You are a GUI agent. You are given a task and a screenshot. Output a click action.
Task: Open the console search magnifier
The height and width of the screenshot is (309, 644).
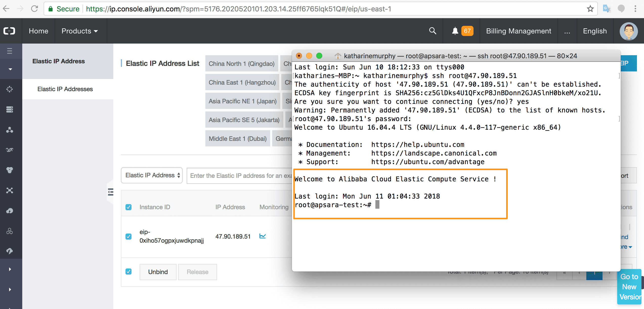[433, 31]
